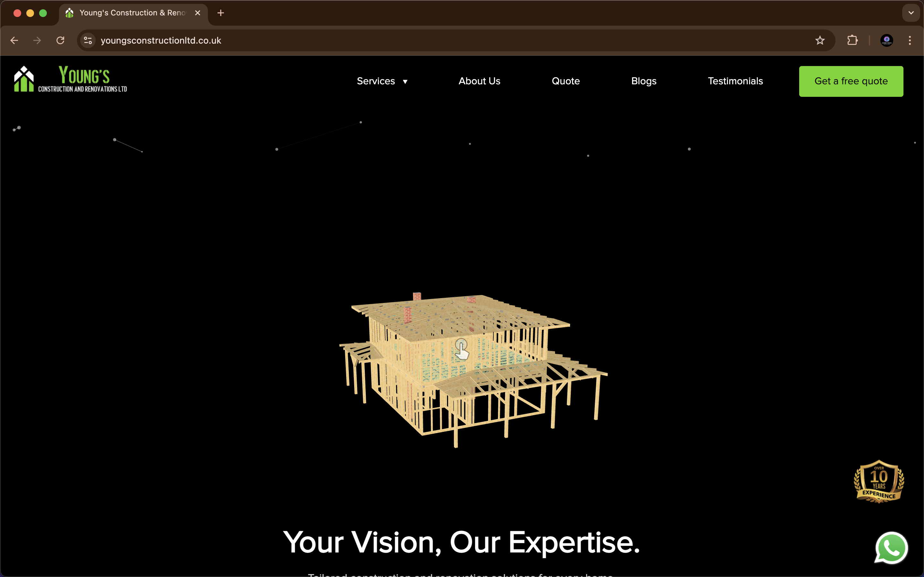Open the Chrome profile avatar
This screenshot has width=924, height=577.
tap(886, 40)
